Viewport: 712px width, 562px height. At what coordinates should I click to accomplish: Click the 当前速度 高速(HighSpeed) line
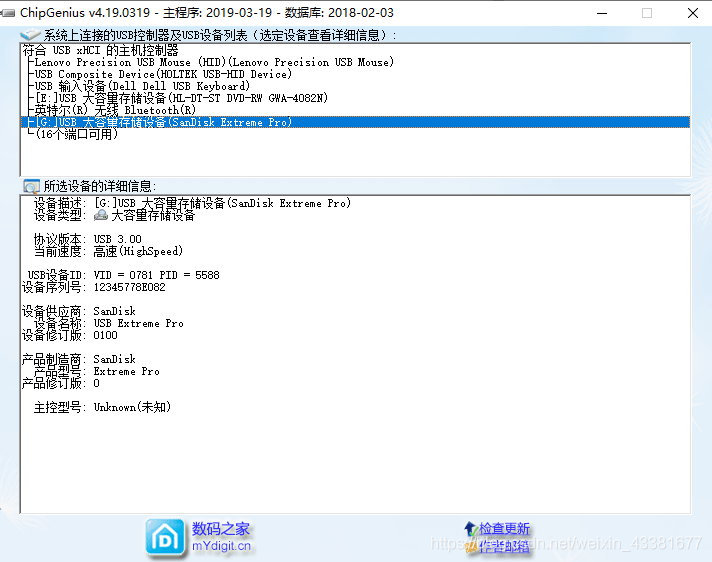(108, 251)
